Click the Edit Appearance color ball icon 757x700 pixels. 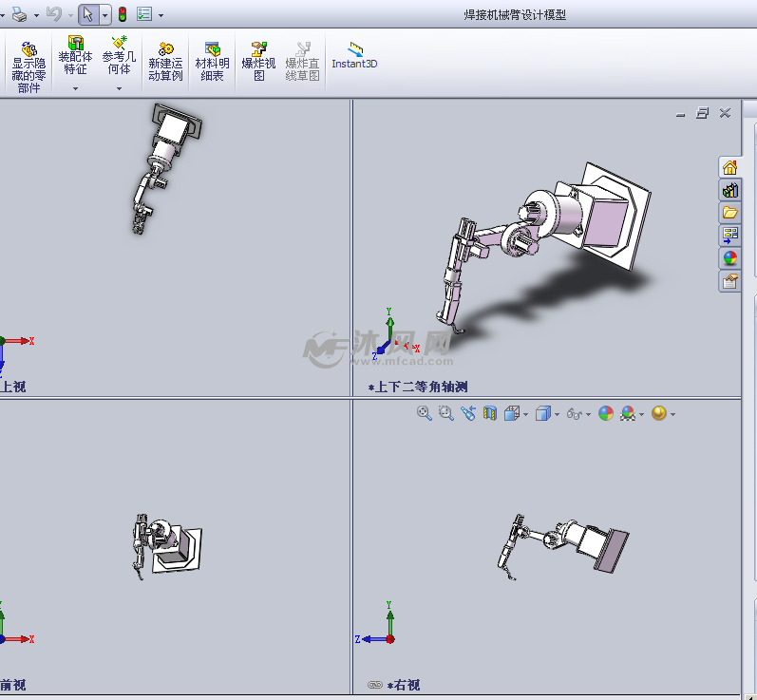605,413
